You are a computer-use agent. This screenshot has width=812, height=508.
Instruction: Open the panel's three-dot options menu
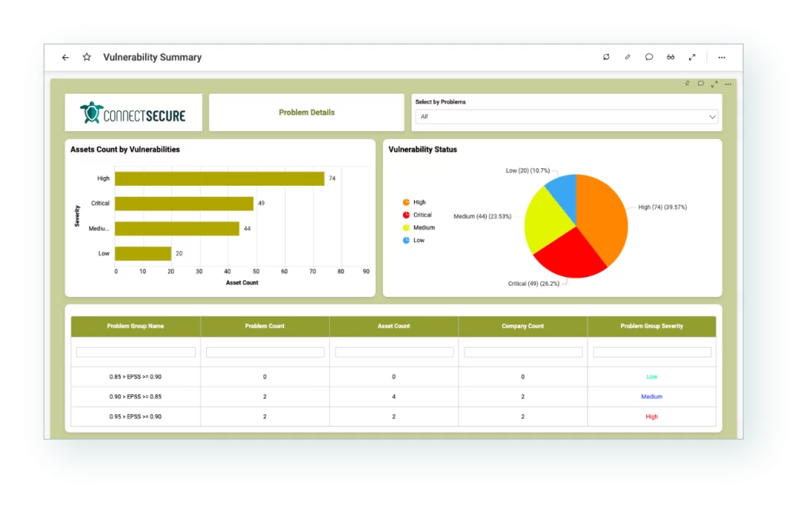coord(728,83)
